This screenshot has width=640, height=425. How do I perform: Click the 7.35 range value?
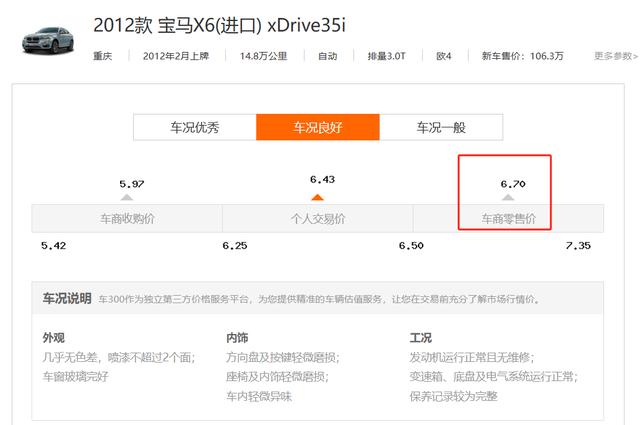(578, 246)
